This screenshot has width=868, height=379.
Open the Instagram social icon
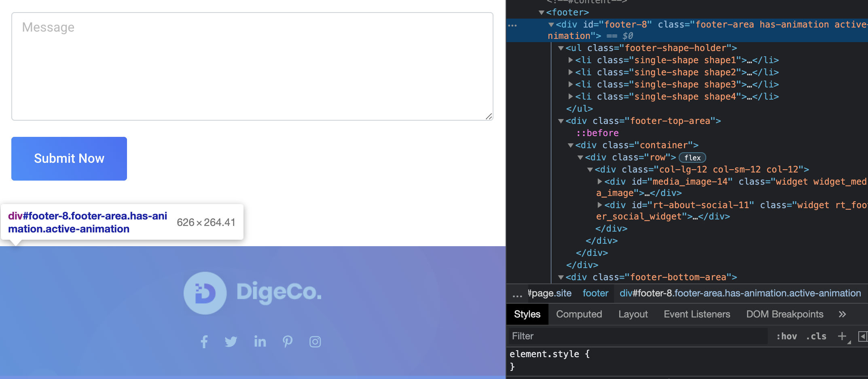[315, 342]
